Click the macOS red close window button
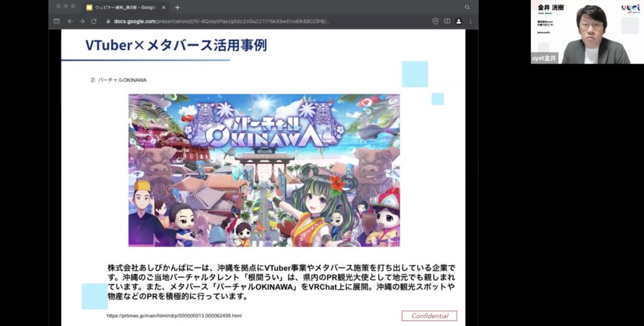The height and width of the screenshot is (326, 644). (58, 6)
